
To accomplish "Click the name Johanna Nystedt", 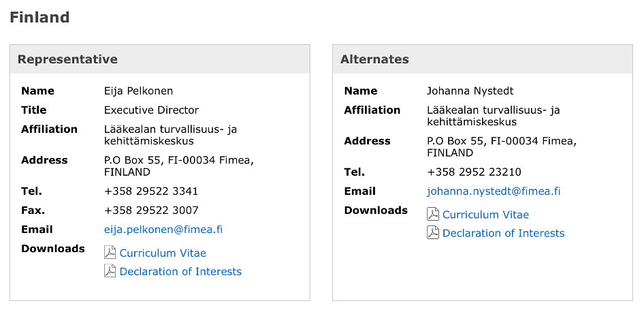I will (x=470, y=91).
